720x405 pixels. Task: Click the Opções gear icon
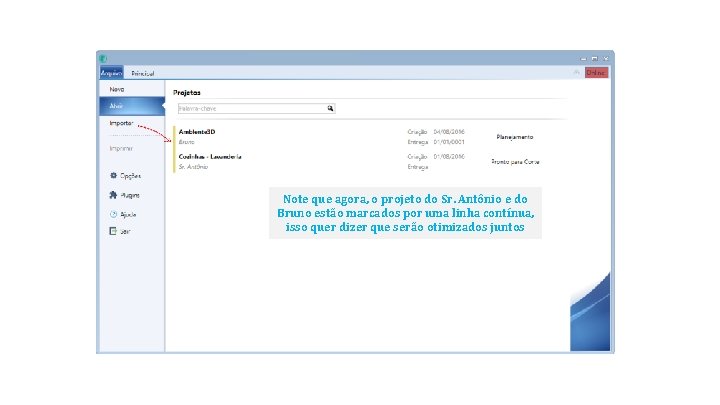pyautogui.click(x=113, y=175)
